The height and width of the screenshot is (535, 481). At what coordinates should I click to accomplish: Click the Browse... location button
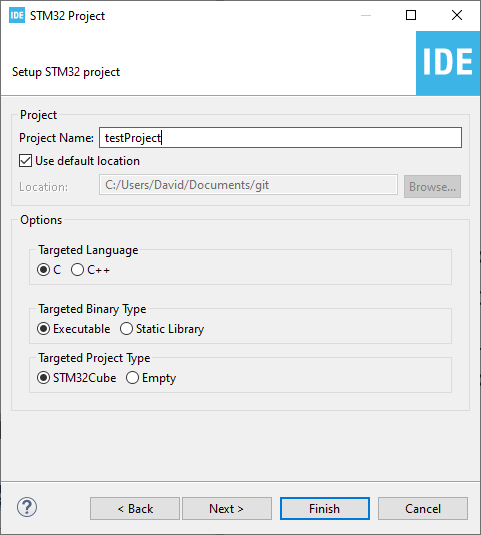coord(433,187)
